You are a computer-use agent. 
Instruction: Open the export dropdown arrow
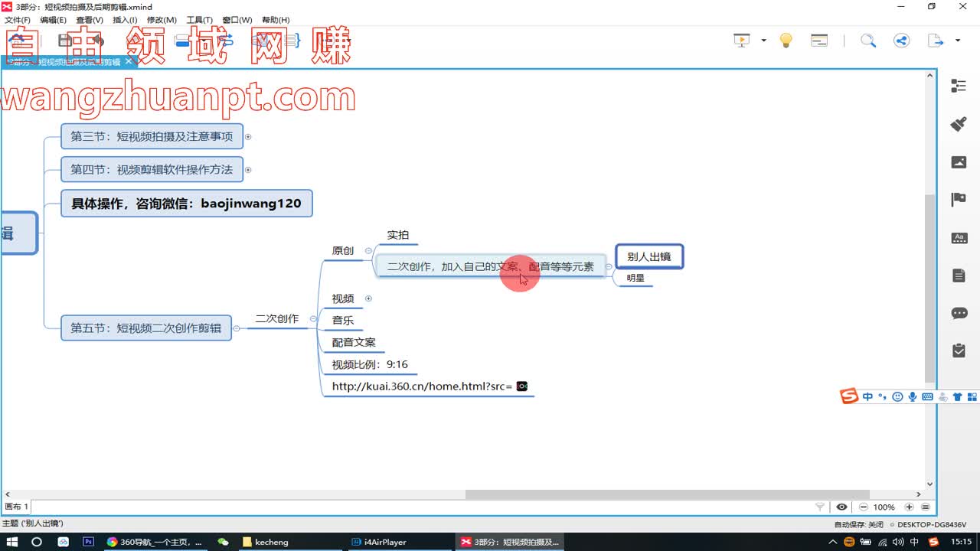(x=958, y=41)
